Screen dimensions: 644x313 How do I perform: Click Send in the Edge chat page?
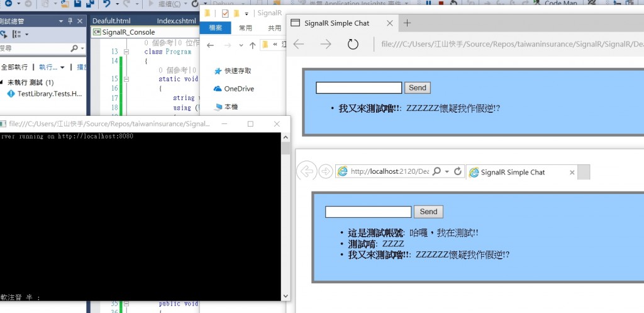(x=418, y=88)
